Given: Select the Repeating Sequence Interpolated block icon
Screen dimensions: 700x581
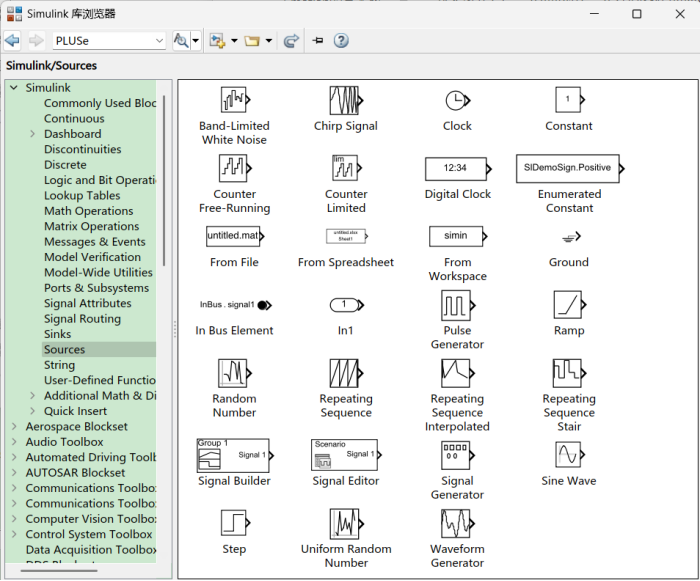Looking at the screenshot, I should click(458, 373).
